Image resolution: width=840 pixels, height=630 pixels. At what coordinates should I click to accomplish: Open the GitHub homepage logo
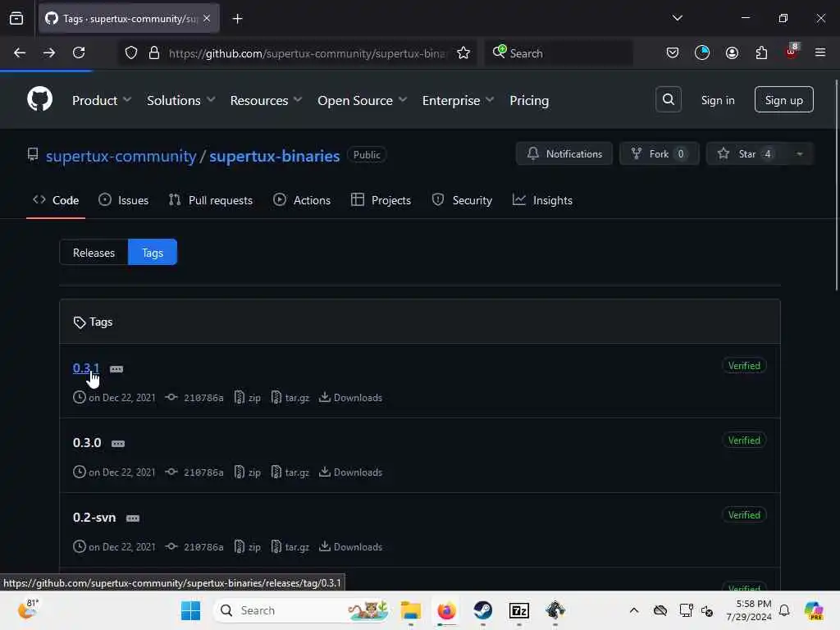39,99
